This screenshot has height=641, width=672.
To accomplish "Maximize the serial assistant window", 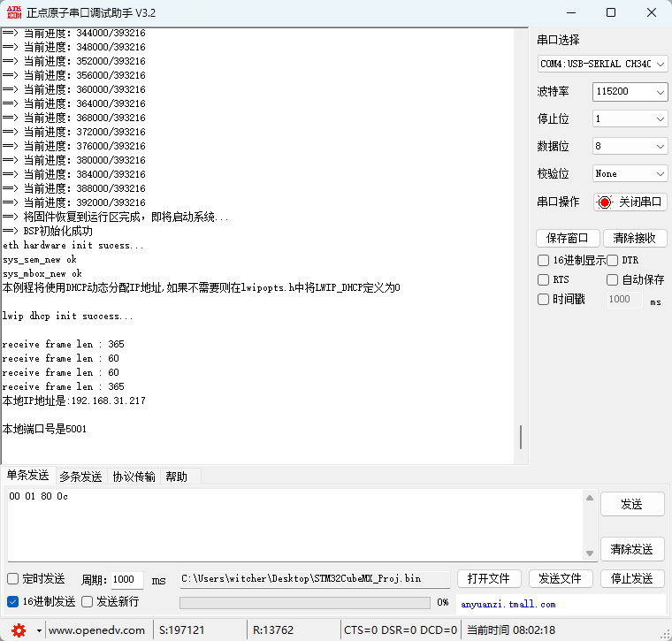I will (x=611, y=13).
